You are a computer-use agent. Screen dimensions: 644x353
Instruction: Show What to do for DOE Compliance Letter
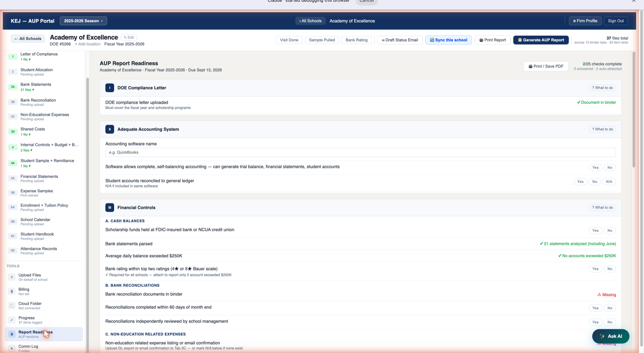(x=602, y=88)
